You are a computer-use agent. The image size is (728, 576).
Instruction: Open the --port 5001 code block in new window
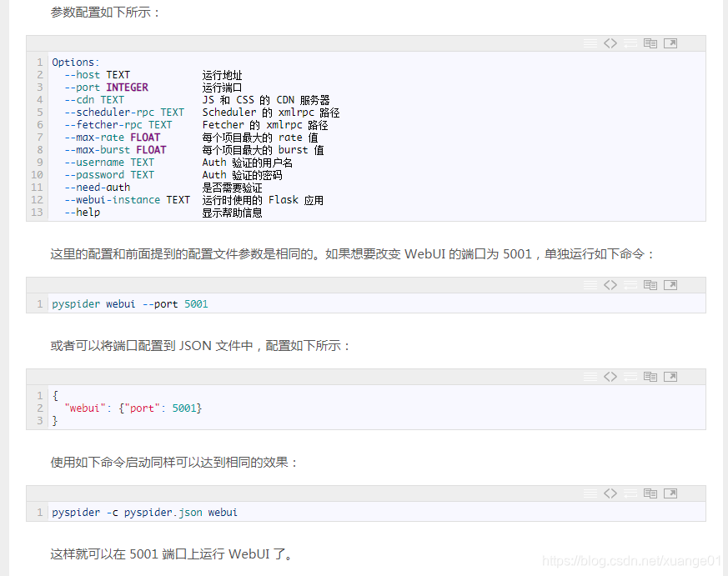(x=670, y=285)
